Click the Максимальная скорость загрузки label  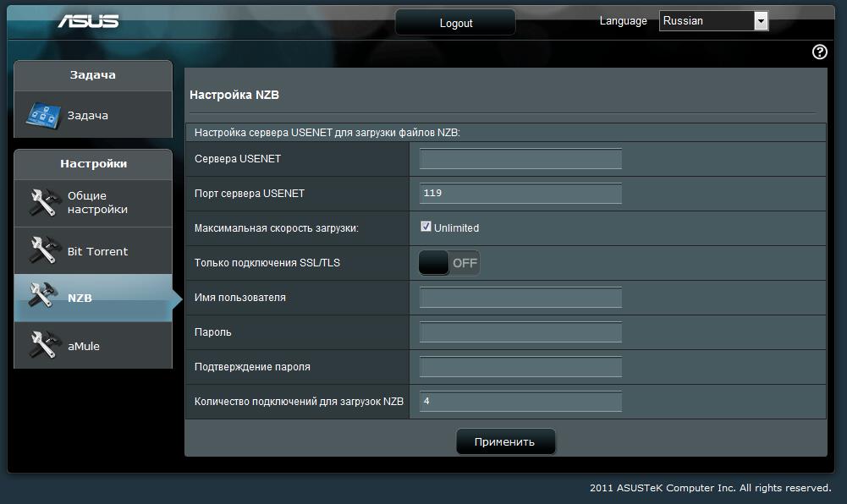click(276, 228)
